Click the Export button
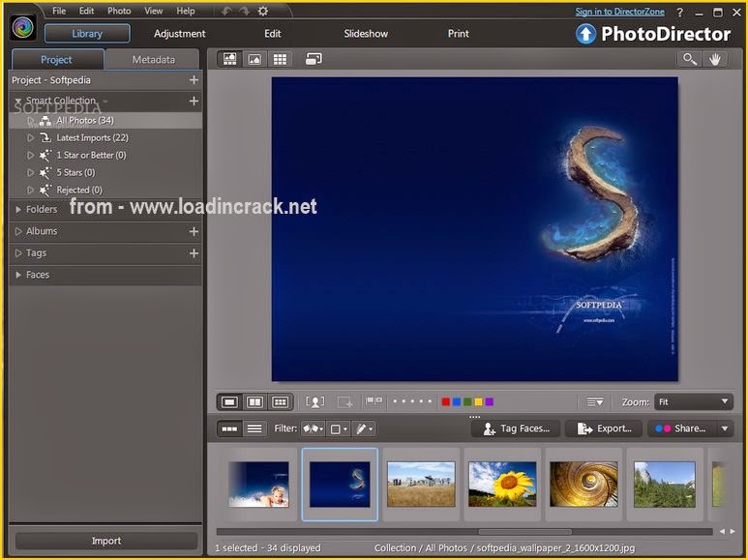The image size is (748, 560). [604, 428]
